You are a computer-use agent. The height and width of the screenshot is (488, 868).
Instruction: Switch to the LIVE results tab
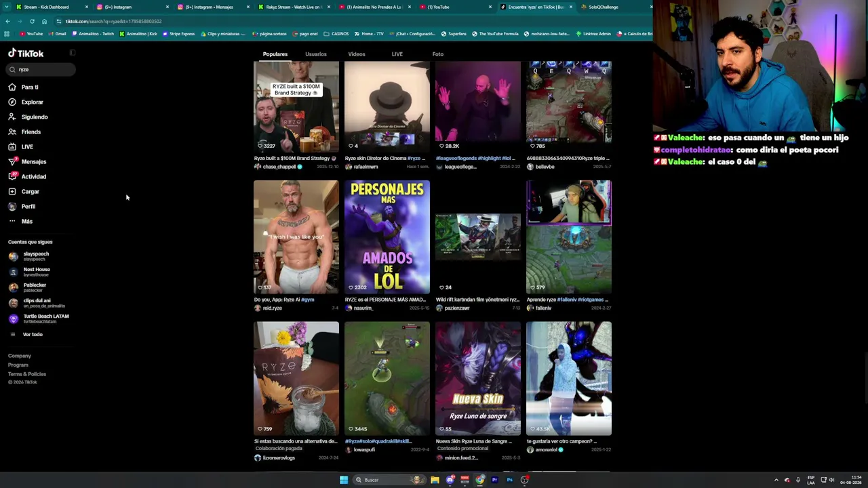coord(397,54)
